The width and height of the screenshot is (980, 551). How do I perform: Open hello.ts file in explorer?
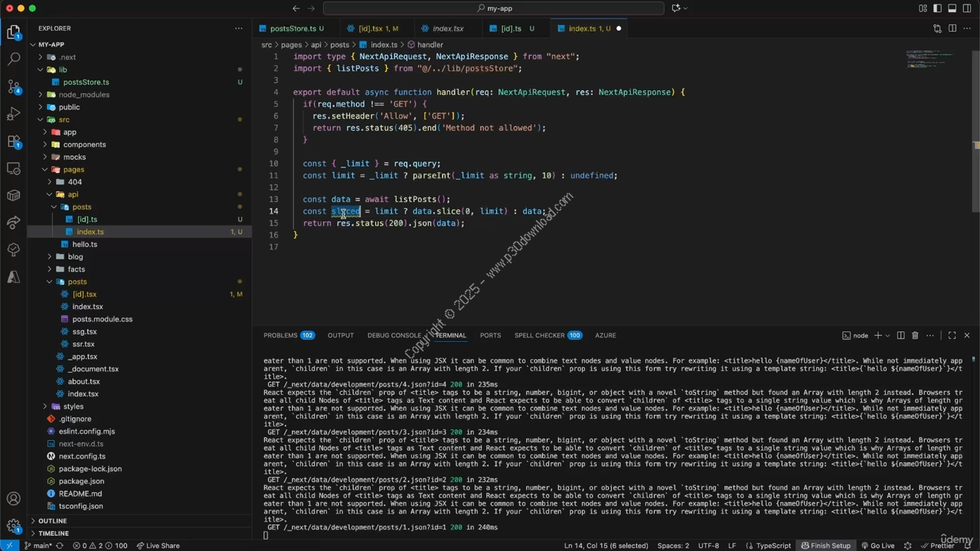pos(85,244)
